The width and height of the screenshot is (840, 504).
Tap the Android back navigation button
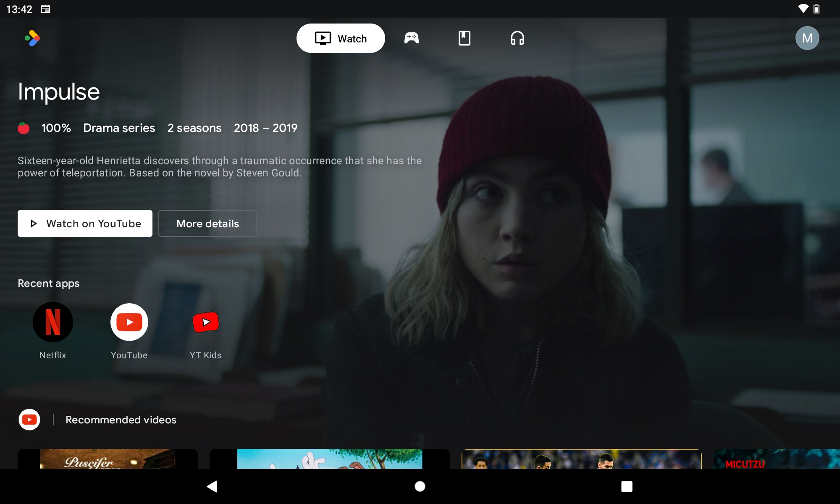pyautogui.click(x=213, y=486)
